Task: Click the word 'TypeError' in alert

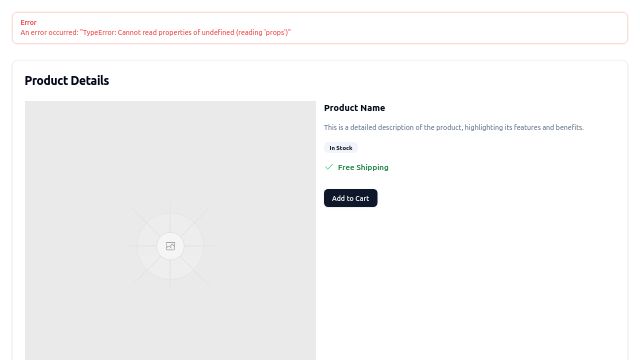Action: [x=98, y=32]
